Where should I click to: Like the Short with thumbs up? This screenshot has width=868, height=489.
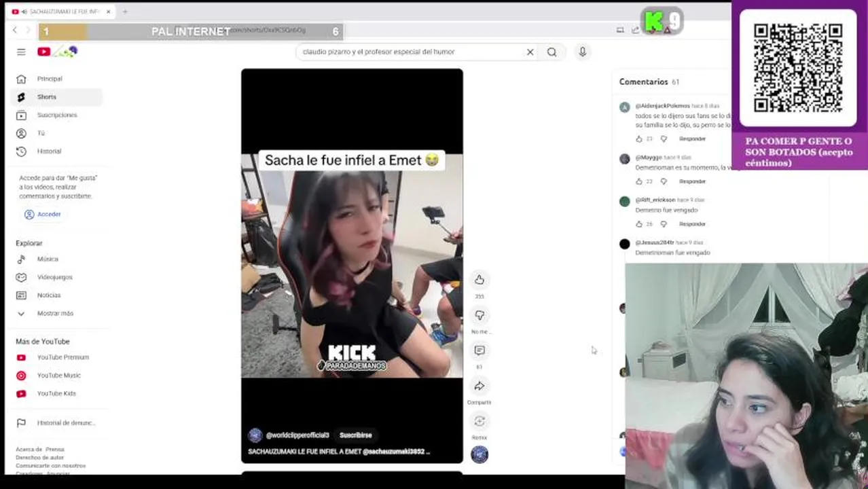tap(480, 280)
